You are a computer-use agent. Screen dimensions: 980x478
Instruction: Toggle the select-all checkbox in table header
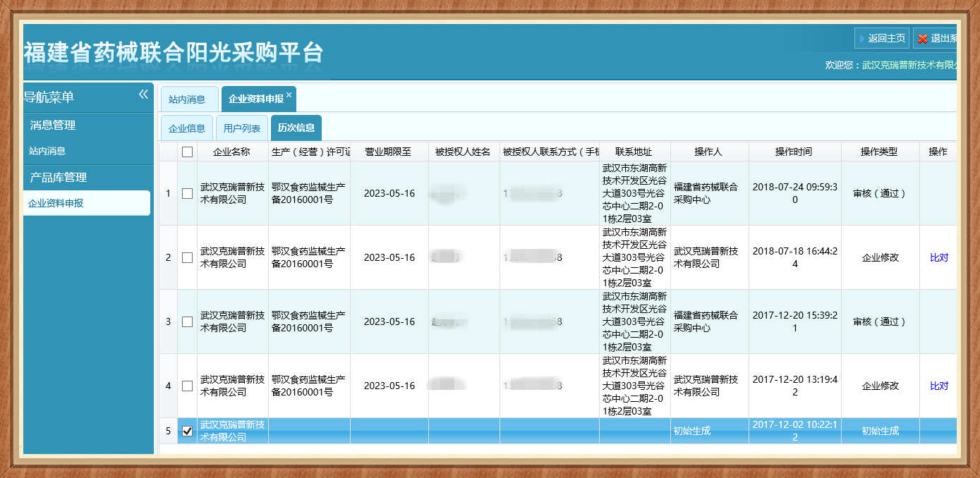[187, 152]
